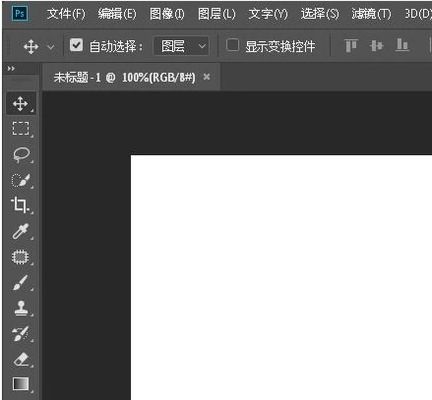Select the Eraser tool
The image size is (432, 400).
pyautogui.click(x=21, y=359)
